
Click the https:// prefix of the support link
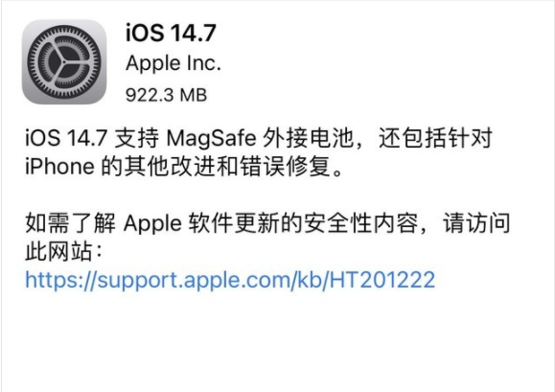pyautogui.click(x=61, y=280)
